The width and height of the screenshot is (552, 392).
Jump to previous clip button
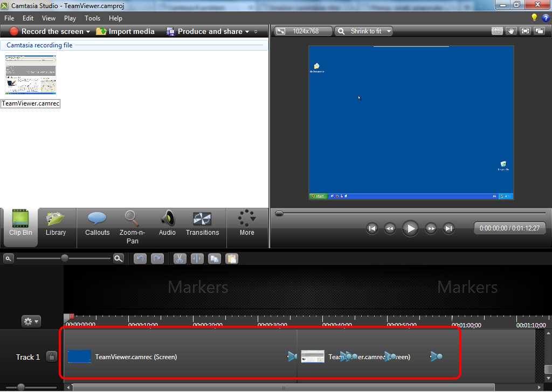372,228
